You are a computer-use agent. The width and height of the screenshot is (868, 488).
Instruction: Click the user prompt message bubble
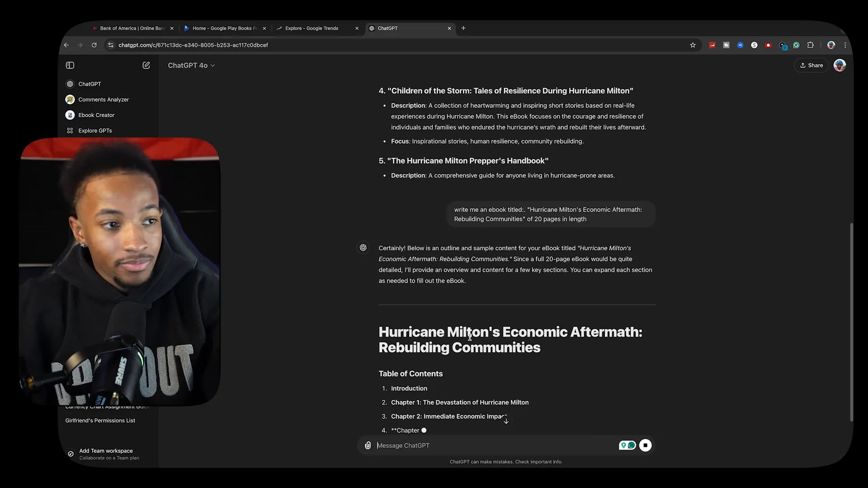pyautogui.click(x=551, y=214)
